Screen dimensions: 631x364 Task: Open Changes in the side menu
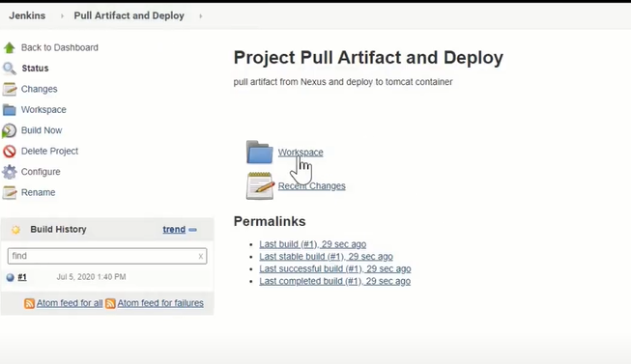coord(39,89)
